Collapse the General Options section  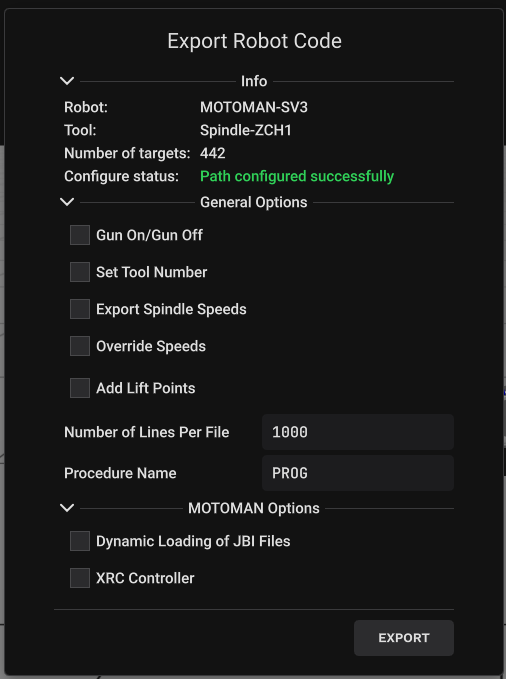67,202
